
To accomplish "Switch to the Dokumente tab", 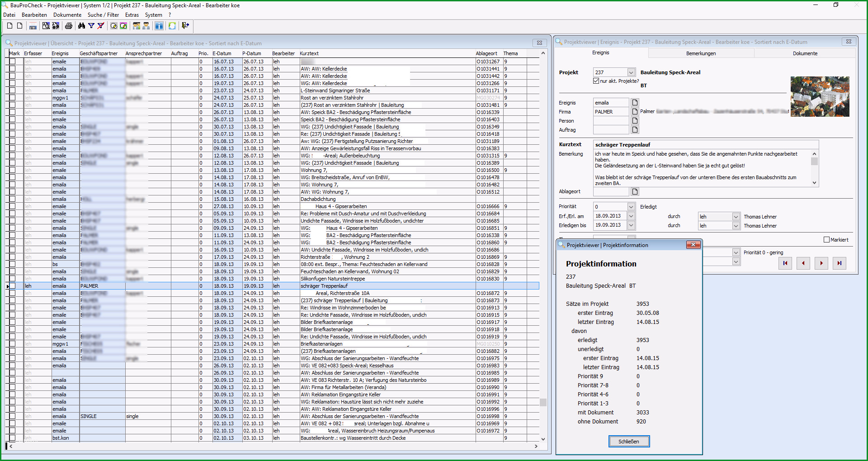I will [x=805, y=53].
